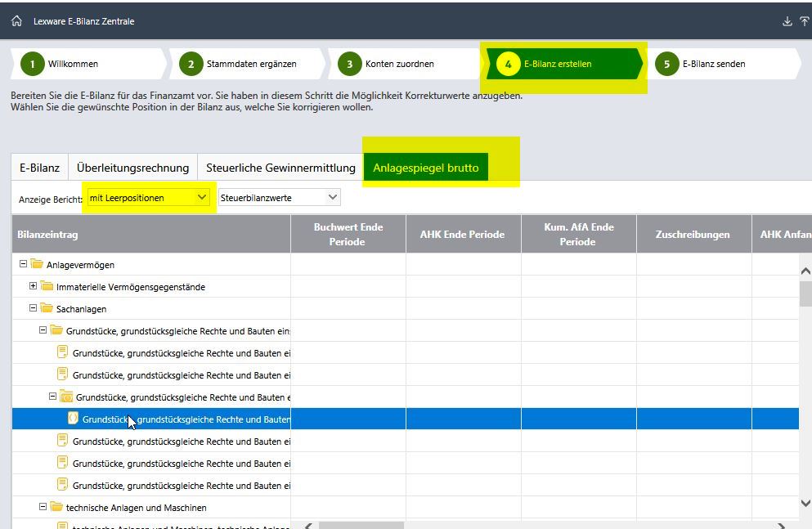Collapse the Anlagevermögen node
812x529 pixels.
pyautogui.click(x=23, y=264)
